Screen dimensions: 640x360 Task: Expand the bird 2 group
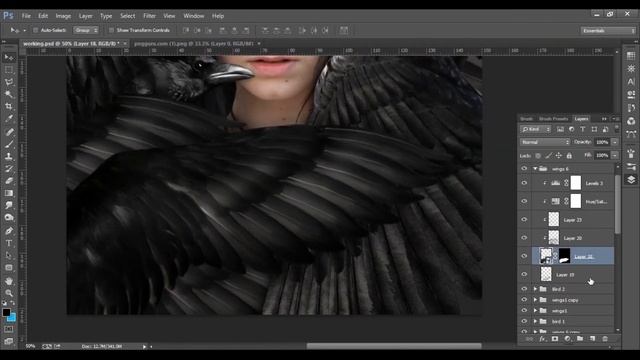tap(535, 289)
